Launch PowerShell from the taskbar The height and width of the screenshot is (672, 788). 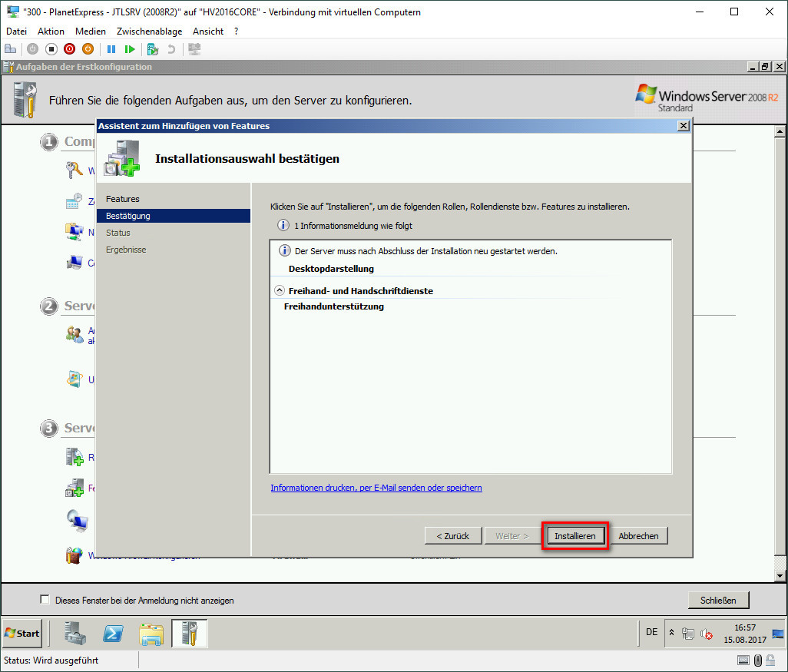click(114, 634)
